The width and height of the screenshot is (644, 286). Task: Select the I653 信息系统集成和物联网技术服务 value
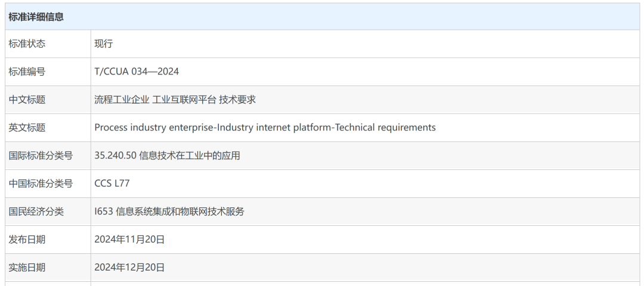pos(169,212)
